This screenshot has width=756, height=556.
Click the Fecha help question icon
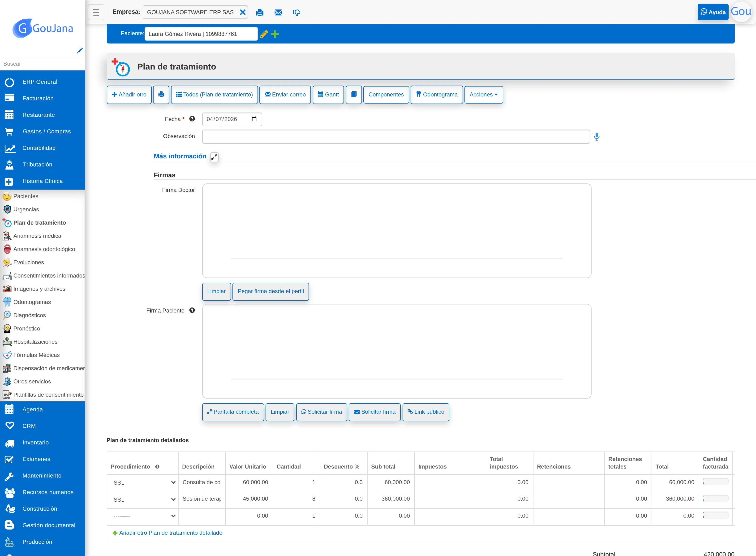(x=192, y=119)
